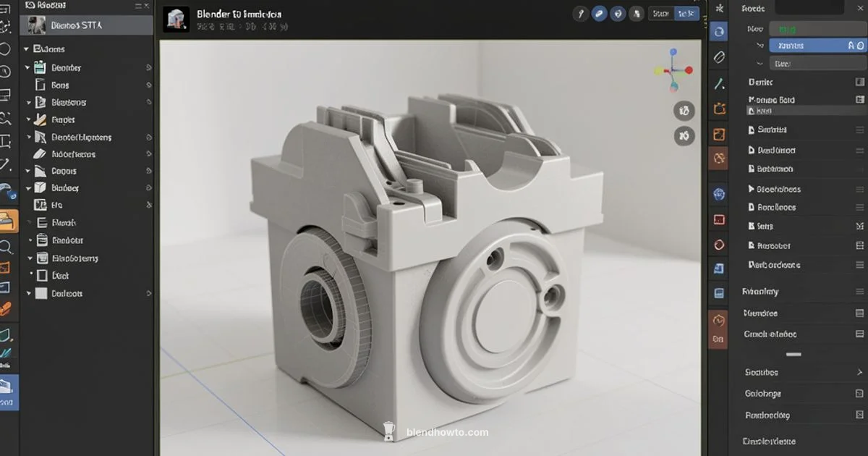The height and width of the screenshot is (456, 868).
Task: Select the wireframe shading icon in the header
Action: pos(581,12)
